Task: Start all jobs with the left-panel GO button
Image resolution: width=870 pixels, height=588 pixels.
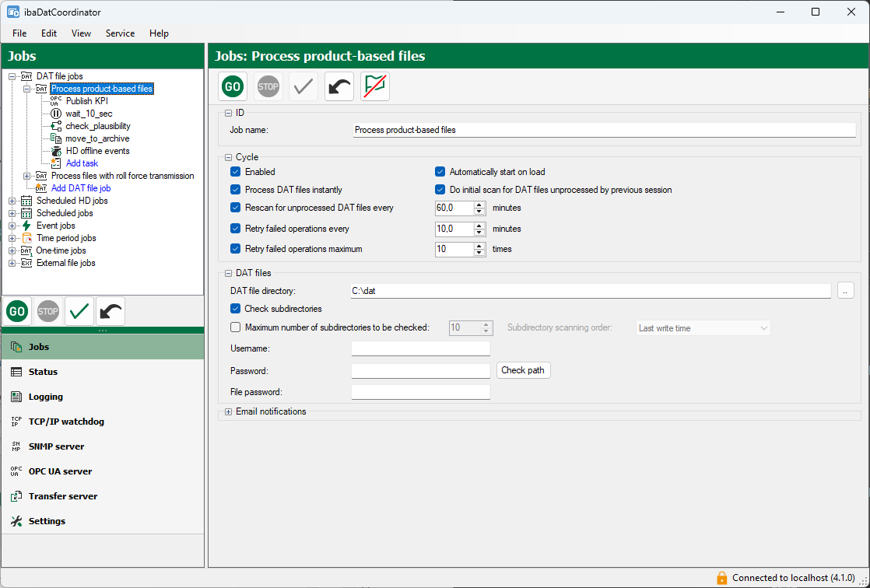Action: 17,311
